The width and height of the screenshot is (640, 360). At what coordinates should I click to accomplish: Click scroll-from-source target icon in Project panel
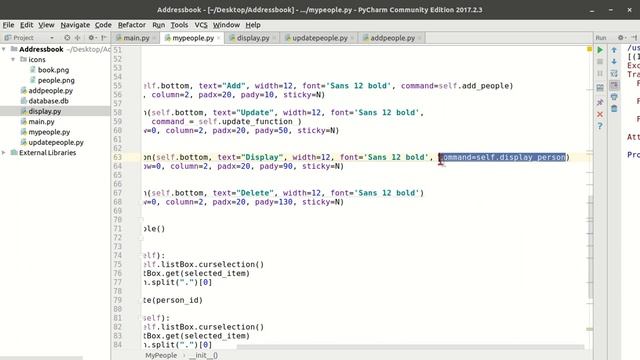67,38
